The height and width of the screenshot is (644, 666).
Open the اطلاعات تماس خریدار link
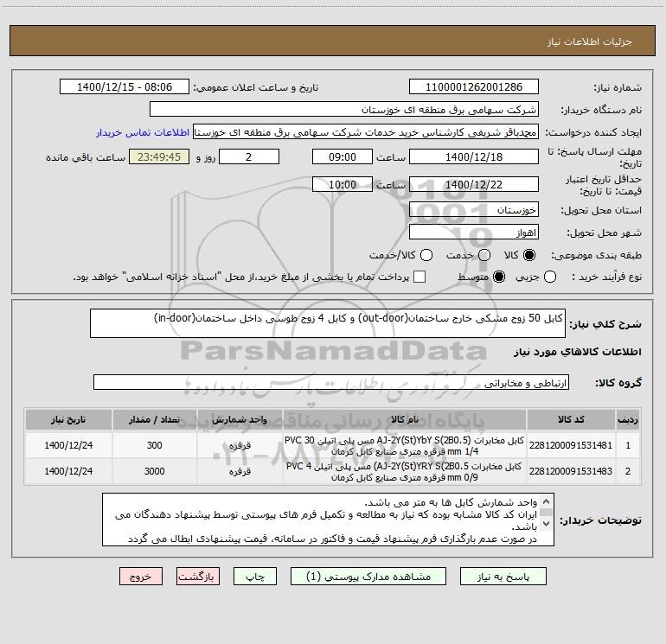point(143,132)
